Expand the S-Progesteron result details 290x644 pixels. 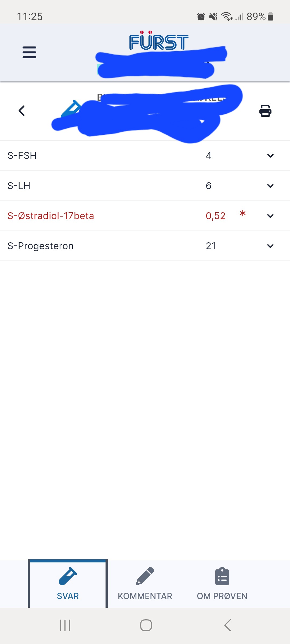(x=270, y=246)
